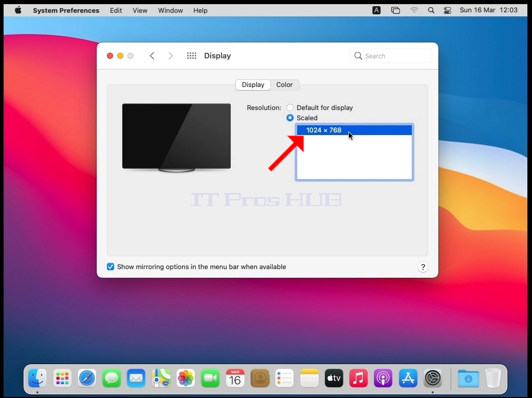Show all preferences grid icon
532x398 pixels.
click(191, 56)
